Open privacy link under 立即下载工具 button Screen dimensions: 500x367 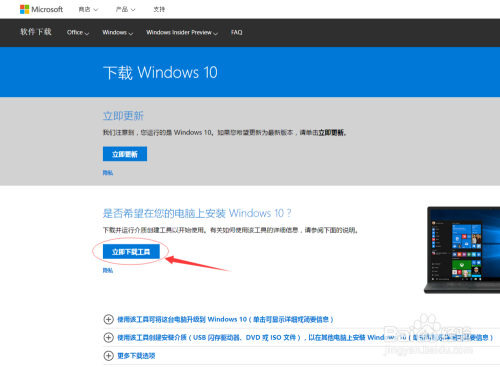click(x=108, y=270)
